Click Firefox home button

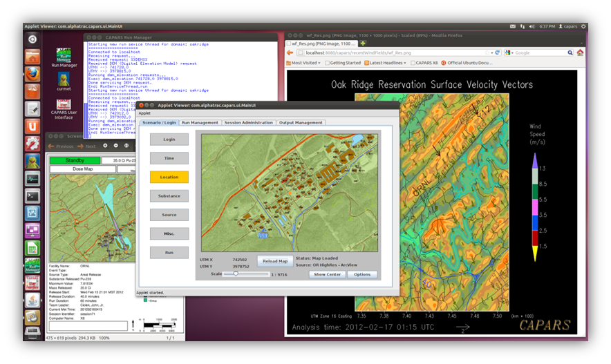point(580,52)
